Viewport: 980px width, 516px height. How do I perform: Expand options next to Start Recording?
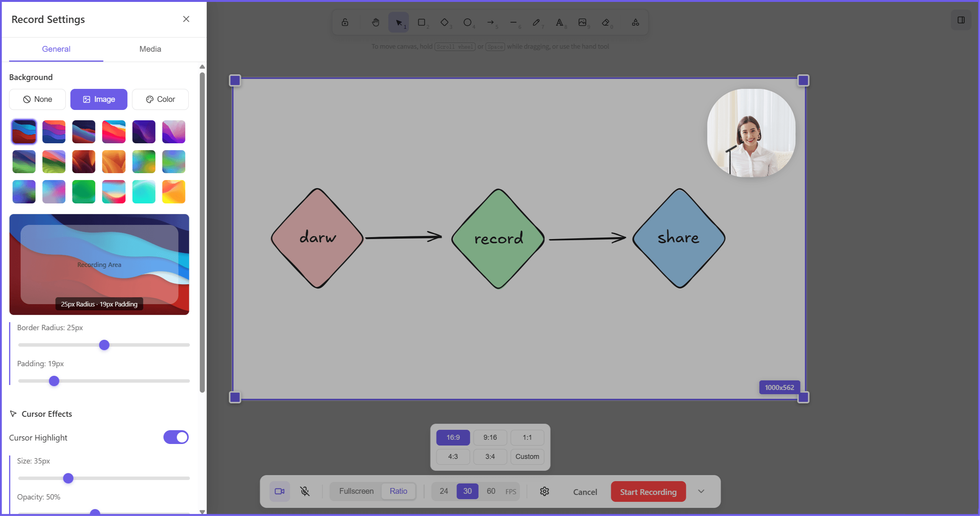click(x=701, y=491)
